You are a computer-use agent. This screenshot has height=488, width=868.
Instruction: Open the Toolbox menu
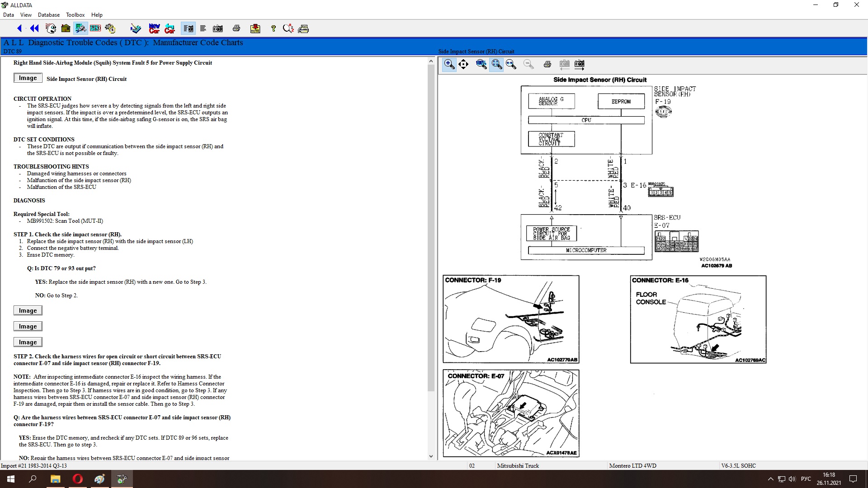[75, 15]
